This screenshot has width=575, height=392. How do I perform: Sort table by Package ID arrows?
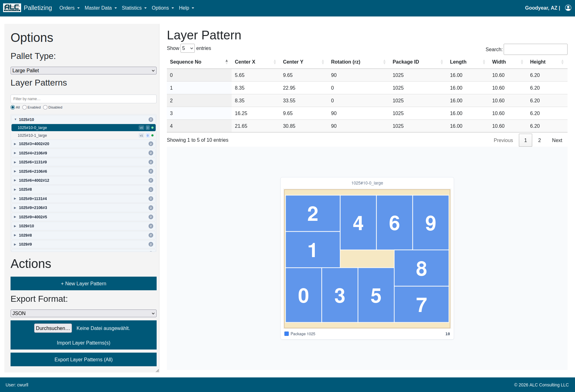click(442, 62)
